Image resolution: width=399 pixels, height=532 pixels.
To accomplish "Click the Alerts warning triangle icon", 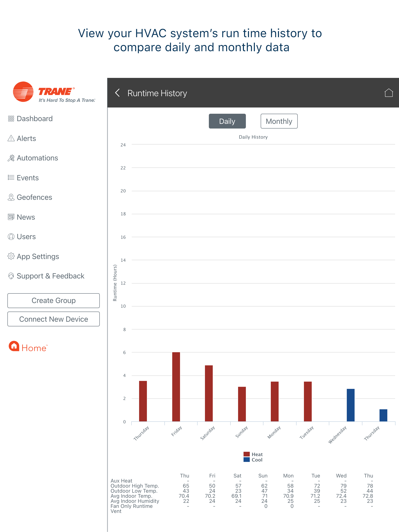I will click(x=11, y=138).
